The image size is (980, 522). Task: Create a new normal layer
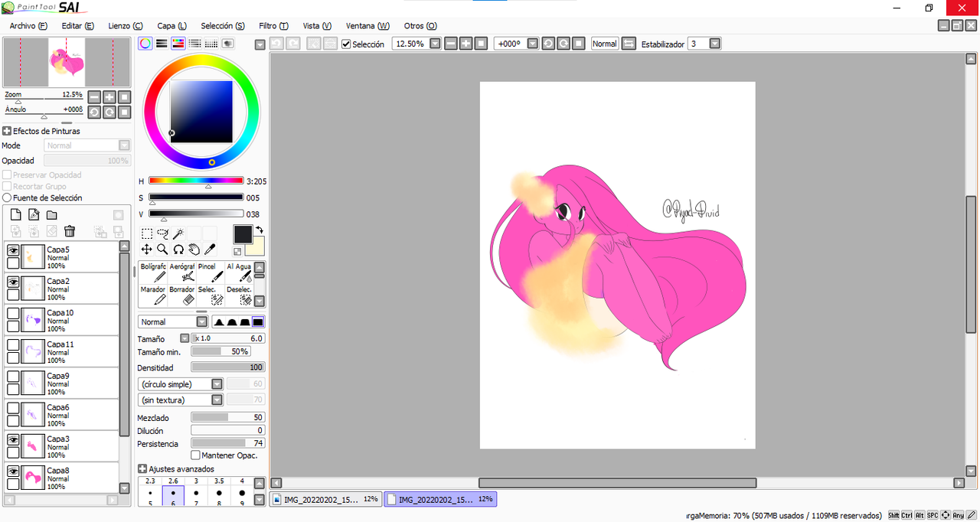pyautogui.click(x=15, y=215)
